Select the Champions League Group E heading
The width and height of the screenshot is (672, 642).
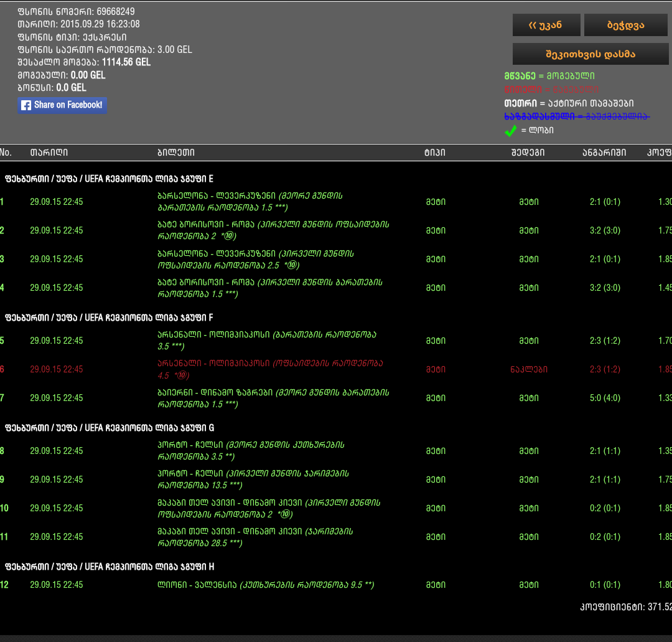pos(109,179)
